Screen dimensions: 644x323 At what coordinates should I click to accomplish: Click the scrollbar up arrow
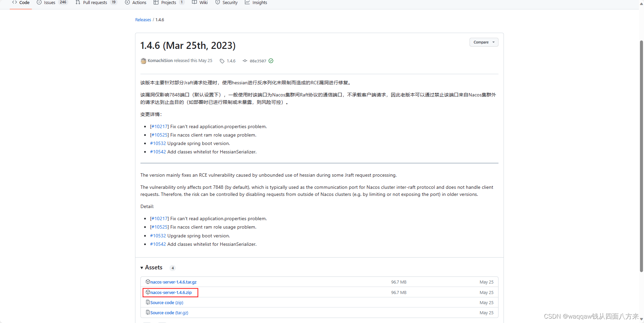[641, 4]
